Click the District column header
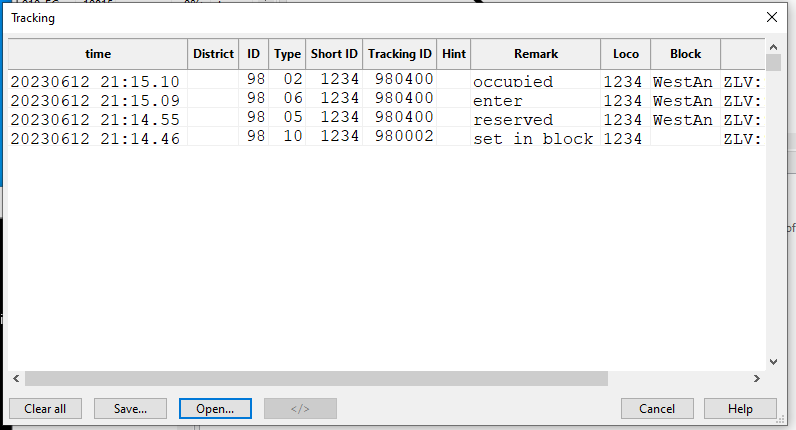Viewport: 796px width, 430px height. (x=213, y=54)
